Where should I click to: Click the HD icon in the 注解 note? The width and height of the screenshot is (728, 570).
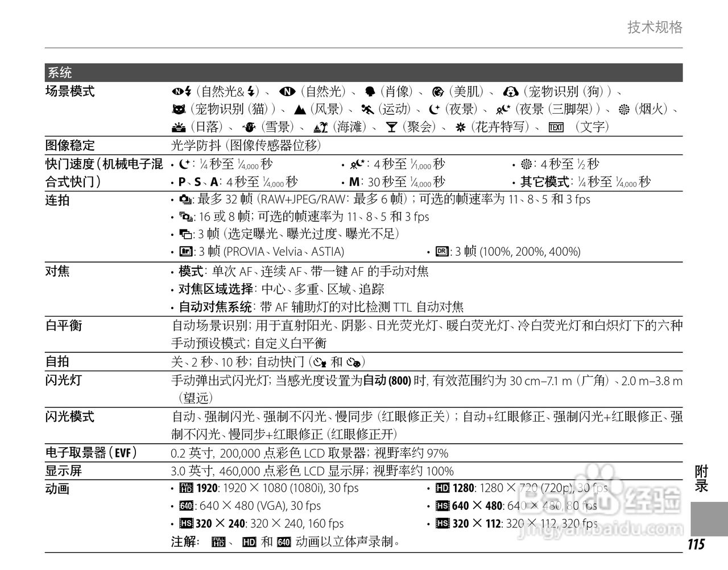point(249,542)
